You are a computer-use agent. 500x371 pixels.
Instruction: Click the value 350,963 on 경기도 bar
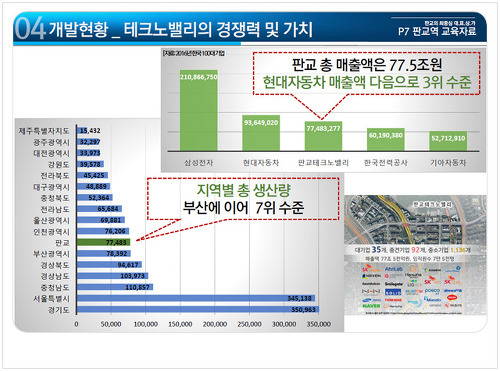[x=303, y=309]
